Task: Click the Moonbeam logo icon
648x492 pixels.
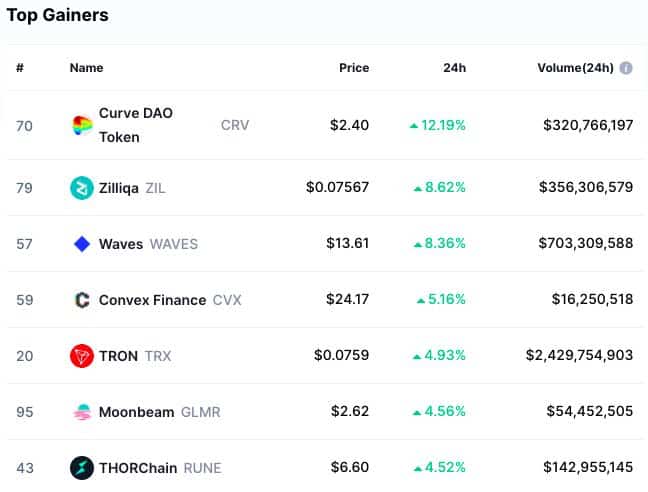Action: pyautogui.click(x=82, y=412)
